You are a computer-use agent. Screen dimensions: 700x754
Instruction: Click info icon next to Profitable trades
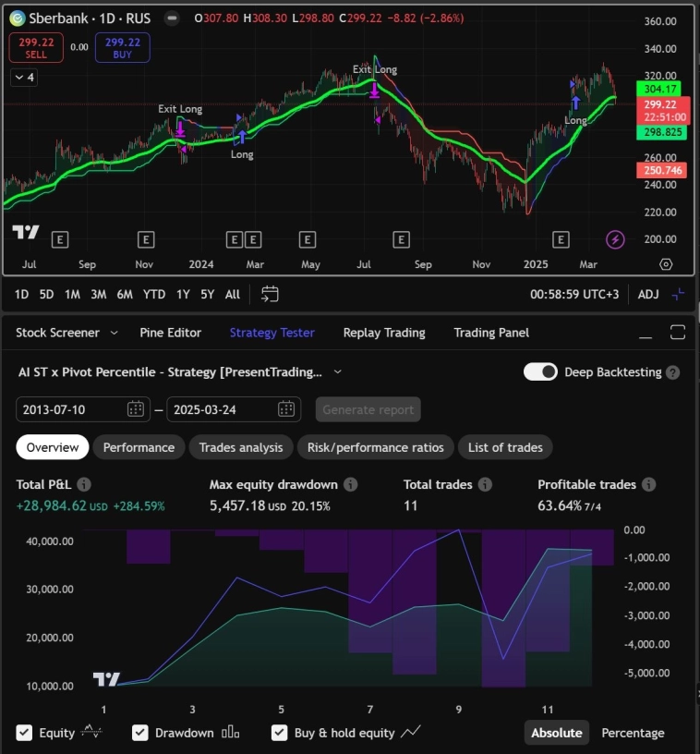(x=649, y=485)
